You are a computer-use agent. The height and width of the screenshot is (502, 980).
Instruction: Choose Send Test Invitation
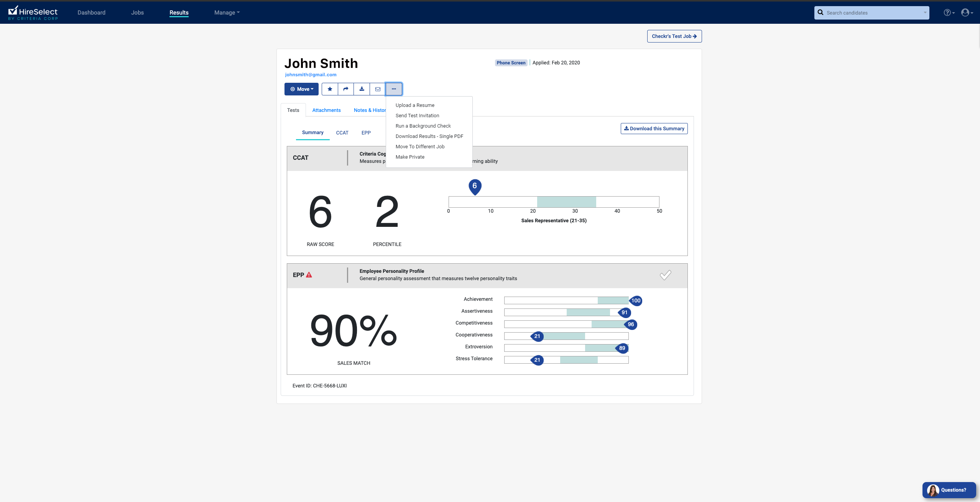click(417, 115)
